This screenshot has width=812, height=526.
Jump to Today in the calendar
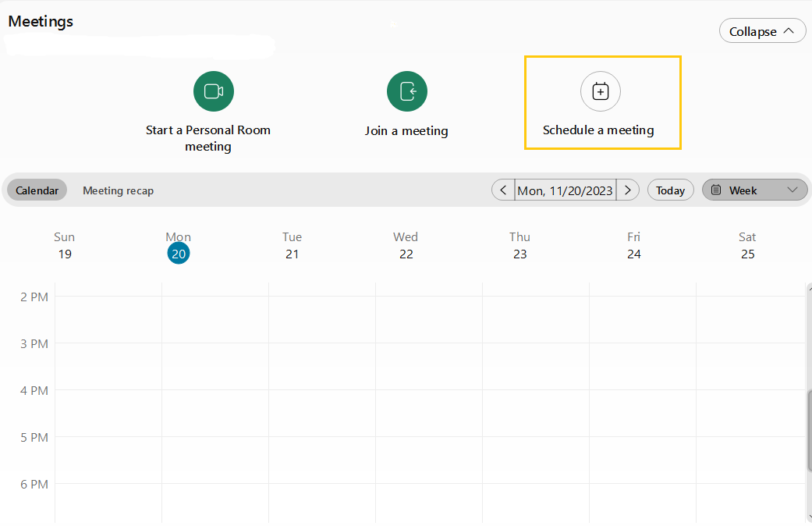pyautogui.click(x=670, y=190)
